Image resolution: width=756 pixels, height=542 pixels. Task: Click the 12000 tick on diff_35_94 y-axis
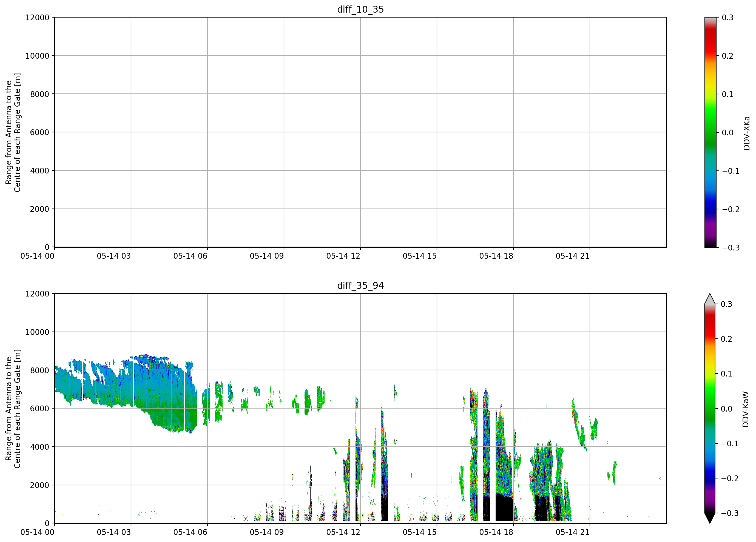click(37, 293)
